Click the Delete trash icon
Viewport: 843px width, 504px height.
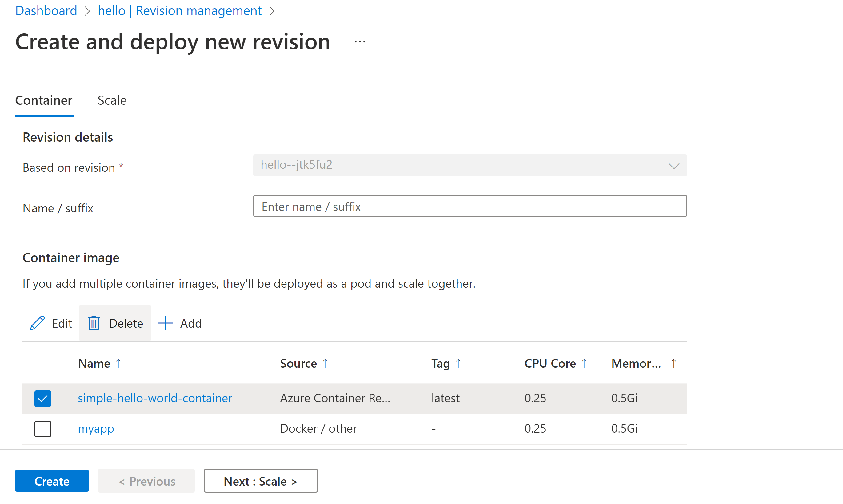[x=94, y=323]
